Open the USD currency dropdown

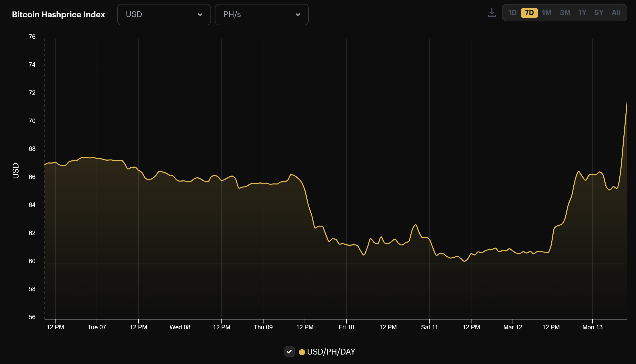(164, 14)
